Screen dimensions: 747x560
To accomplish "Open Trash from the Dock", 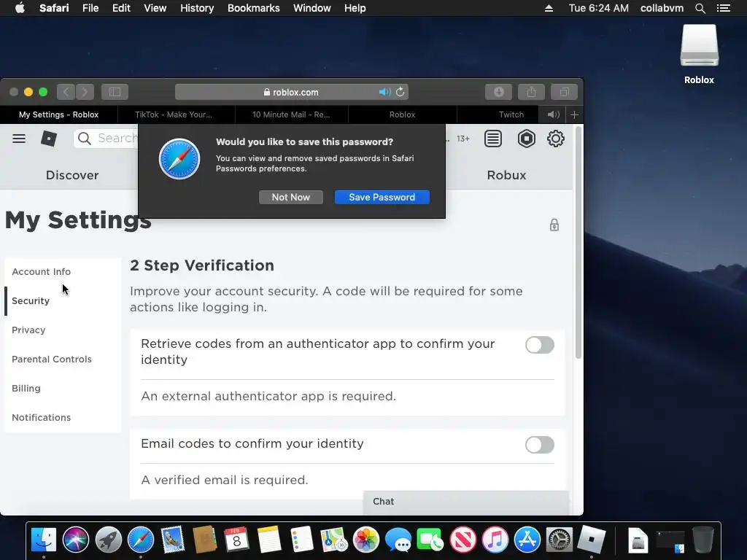I will tap(703, 540).
